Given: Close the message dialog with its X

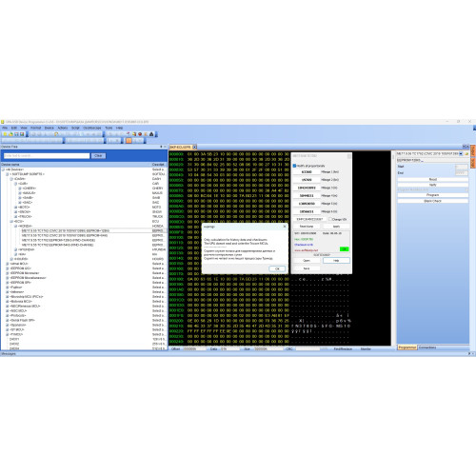Looking at the screenshot, I should 285,227.
